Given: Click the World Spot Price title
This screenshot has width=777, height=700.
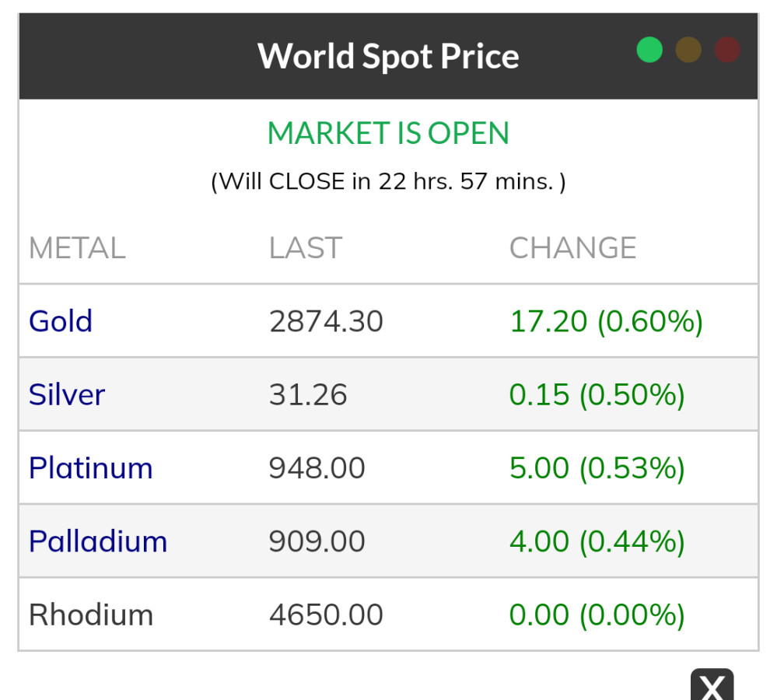Looking at the screenshot, I should (388, 56).
